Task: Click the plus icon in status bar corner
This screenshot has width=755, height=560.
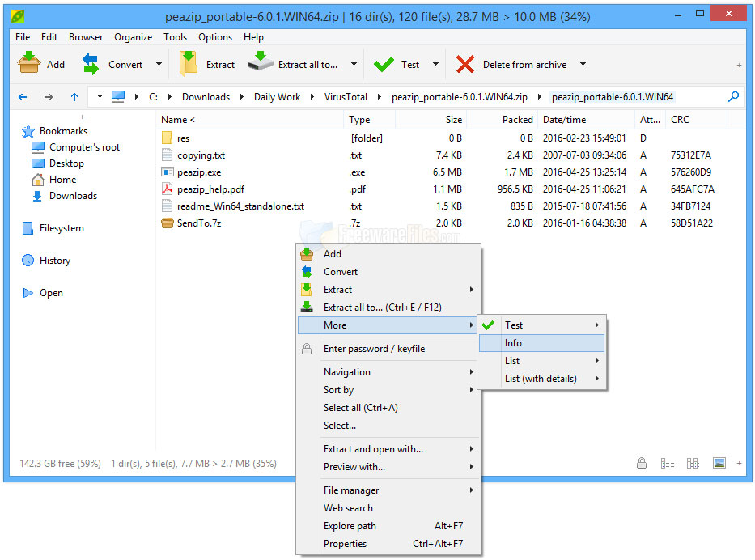Action: 739,463
